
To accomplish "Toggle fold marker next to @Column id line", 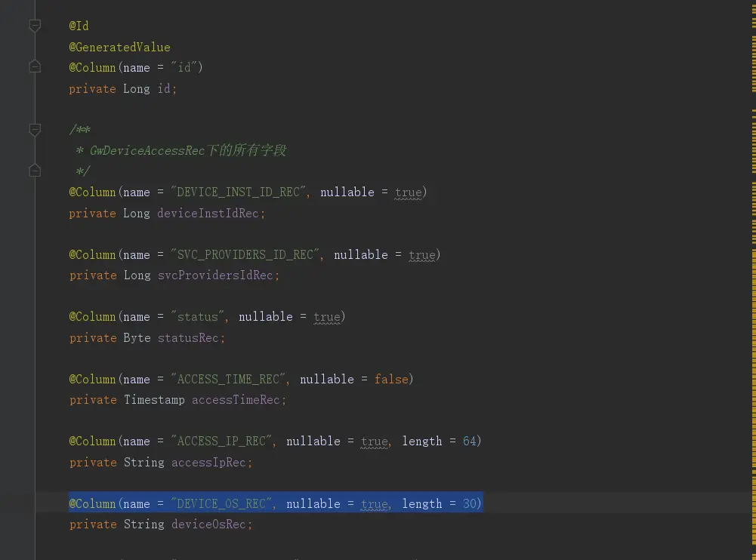I will tap(35, 66).
